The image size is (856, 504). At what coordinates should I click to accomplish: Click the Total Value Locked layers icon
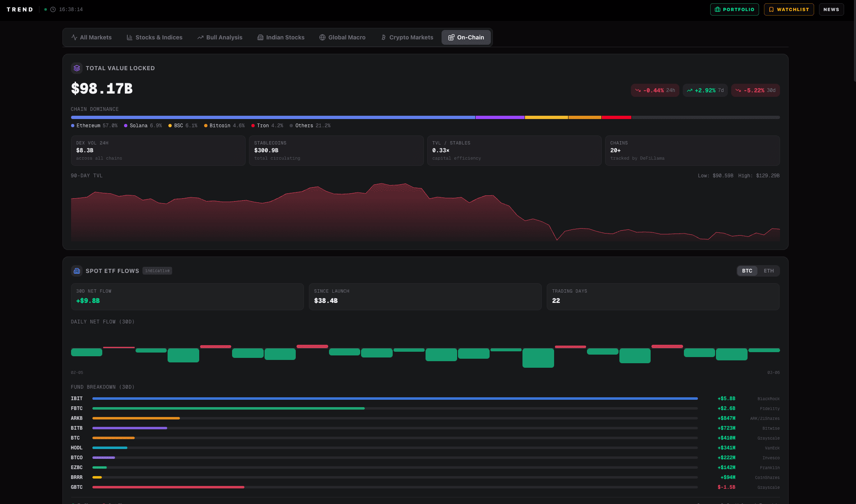77,68
